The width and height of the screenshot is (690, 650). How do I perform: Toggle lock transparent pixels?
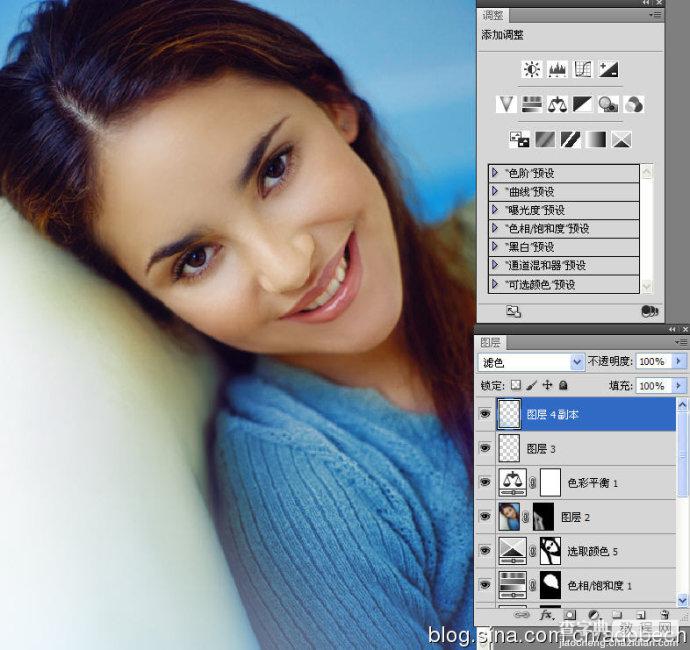tap(516, 386)
